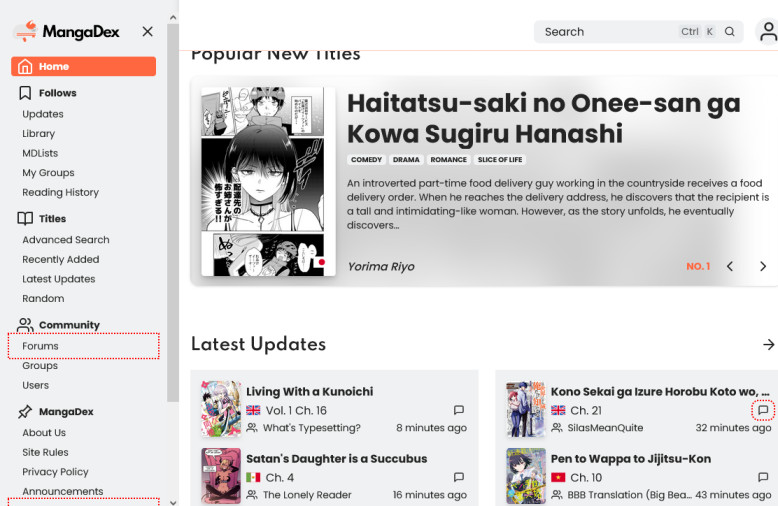Select the COMEDY tag
Screen dimensions: 778x506
pos(366,160)
